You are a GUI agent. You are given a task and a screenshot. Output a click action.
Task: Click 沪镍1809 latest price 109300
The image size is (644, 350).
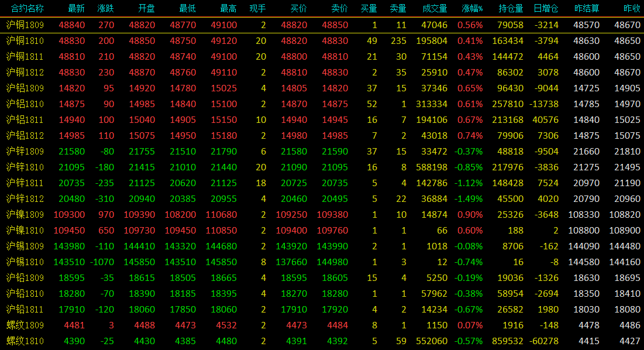(x=70, y=215)
